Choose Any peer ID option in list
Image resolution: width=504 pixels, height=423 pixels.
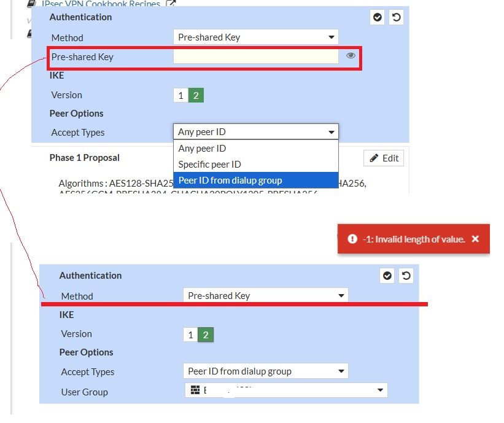tap(202, 149)
